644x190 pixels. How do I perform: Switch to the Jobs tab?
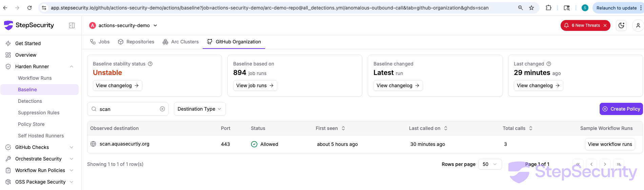pos(100,42)
